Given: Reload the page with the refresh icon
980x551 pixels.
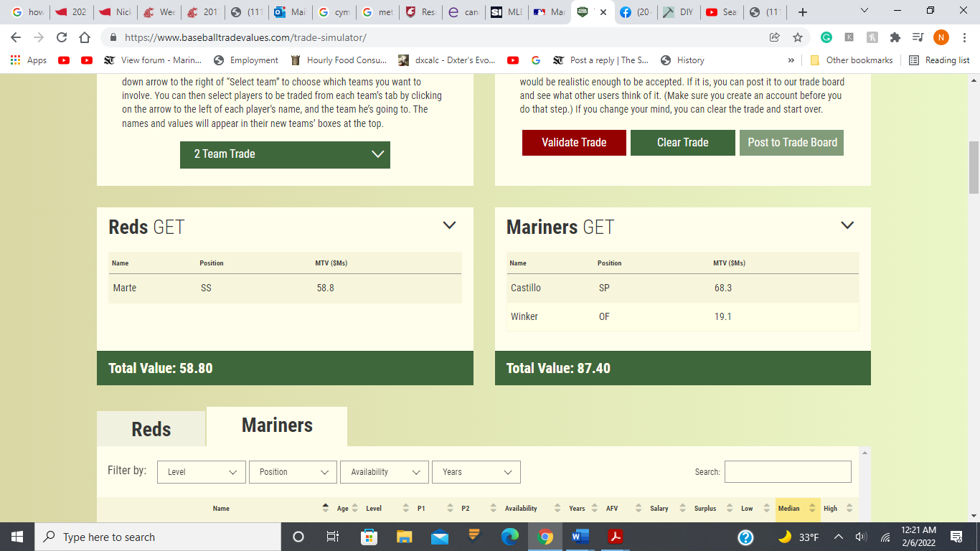Looking at the screenshot, I should click(62, 37).
